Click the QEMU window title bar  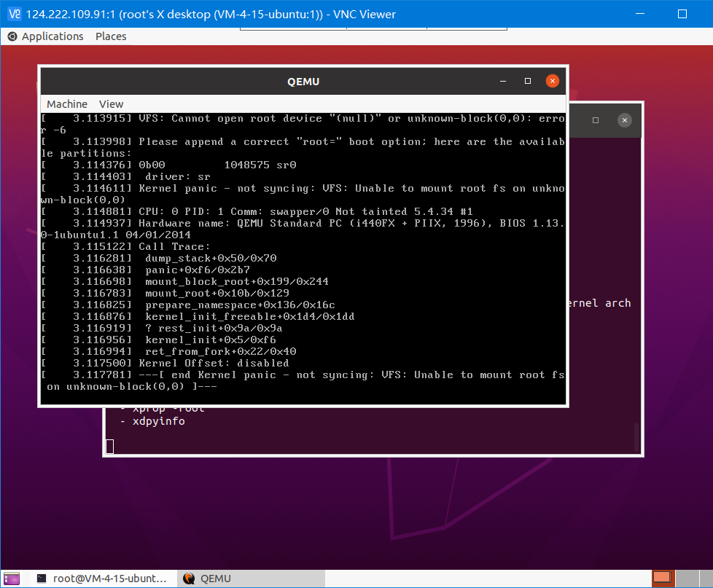pyautogui.click(x=303, y=82)
